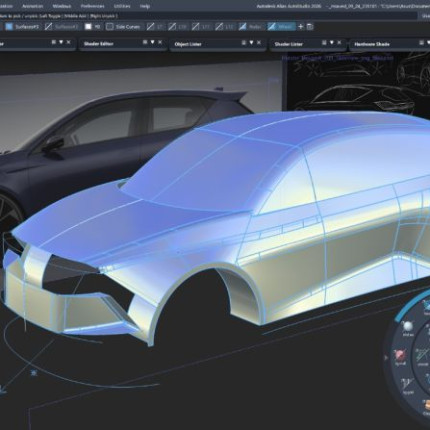Open the Animation menu
This screenshot has height=430, width=430.
(32, 6)
